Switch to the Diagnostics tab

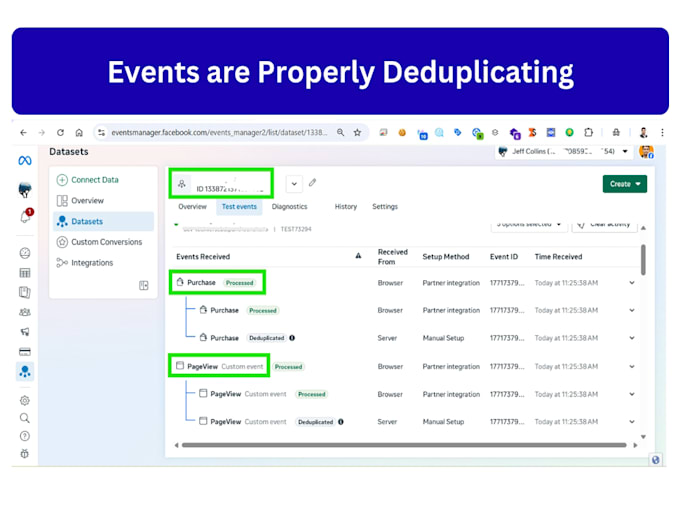pyautogui.click(x=289, y=206)
